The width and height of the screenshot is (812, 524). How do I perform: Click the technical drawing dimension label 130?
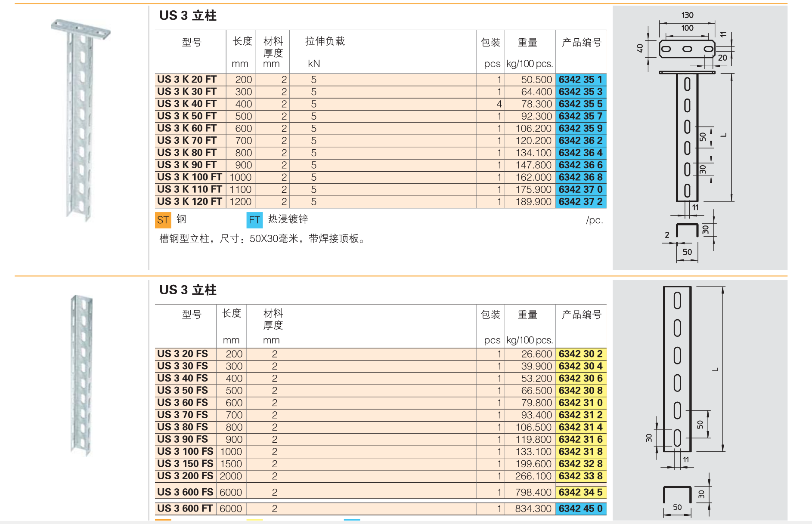point(687,15)
